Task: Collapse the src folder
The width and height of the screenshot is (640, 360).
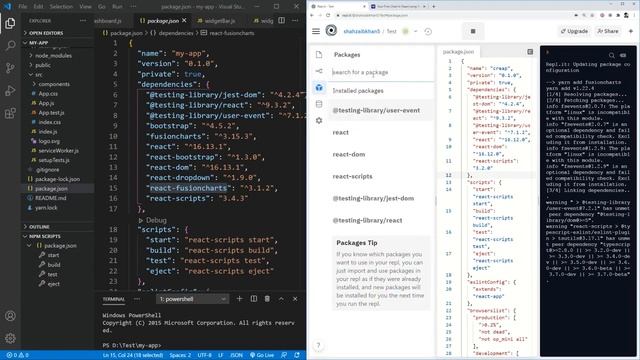Action: tap(37, 75)
